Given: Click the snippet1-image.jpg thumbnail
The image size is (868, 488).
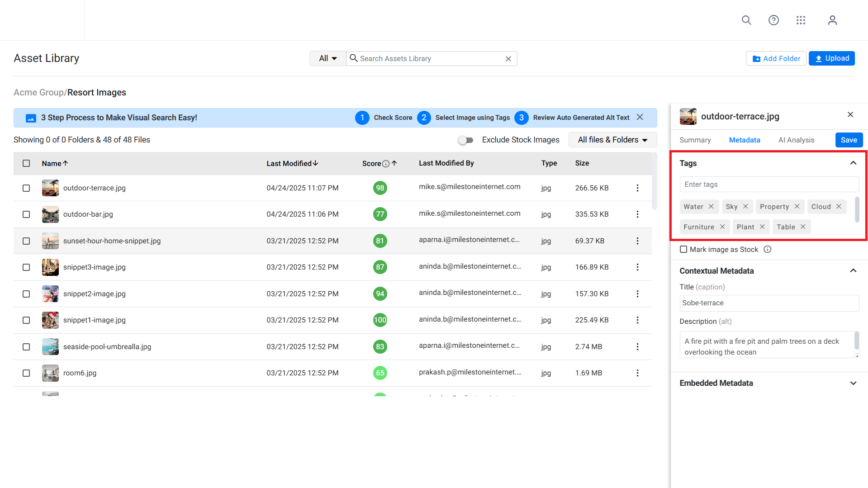Looking at the screenshot, I should tap(50, 320).
